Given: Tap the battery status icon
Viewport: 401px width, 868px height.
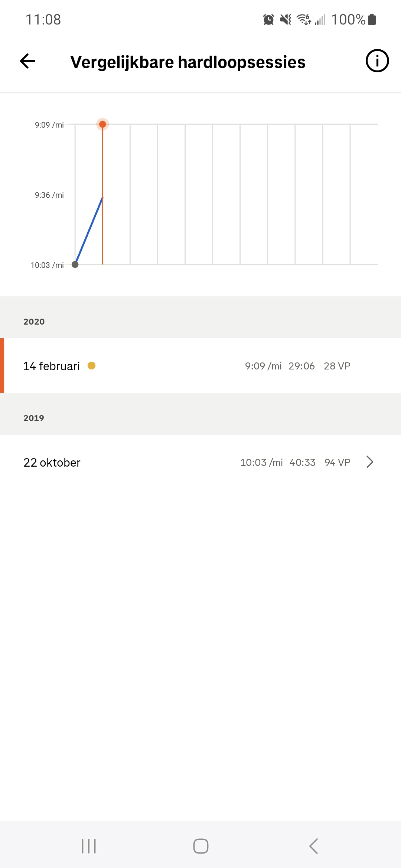Looking at the screenshot, I should coord(372,19).
